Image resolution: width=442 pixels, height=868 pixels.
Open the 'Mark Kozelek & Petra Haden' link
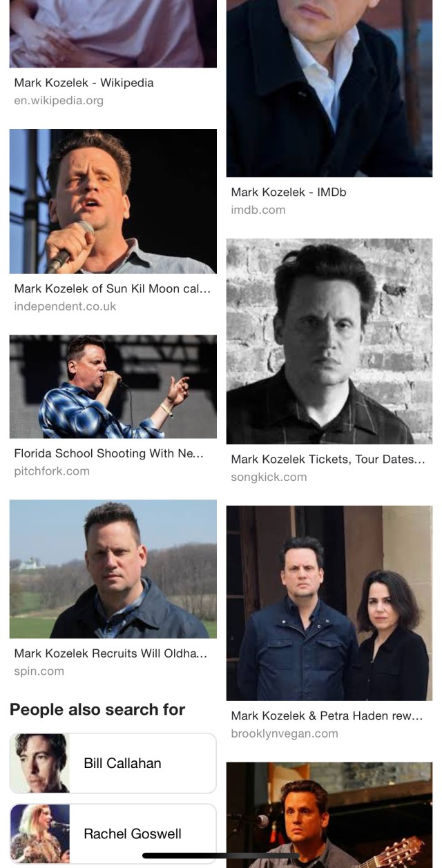(x=327, y=716)
